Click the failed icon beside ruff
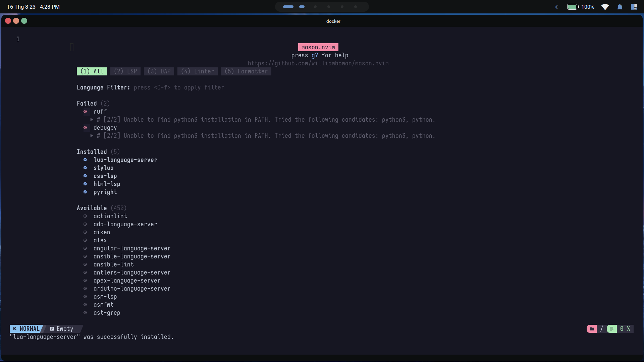This screenshot has height=362, width=644. [x=85, y=112]
